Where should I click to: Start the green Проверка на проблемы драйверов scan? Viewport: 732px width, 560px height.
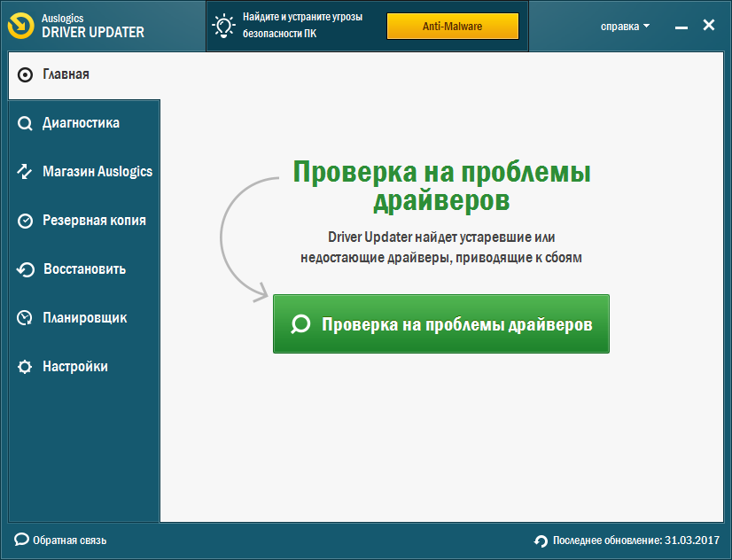tap(440, 324)
